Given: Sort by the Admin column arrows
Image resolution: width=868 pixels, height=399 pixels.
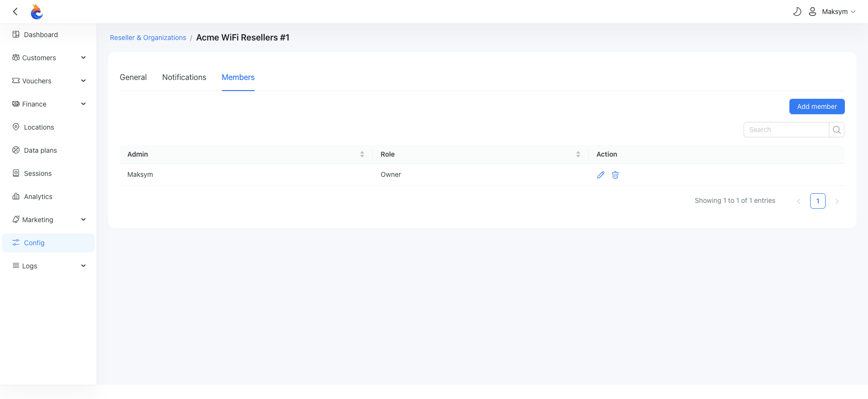Looking at the screenshot, I should coord(362,154).
